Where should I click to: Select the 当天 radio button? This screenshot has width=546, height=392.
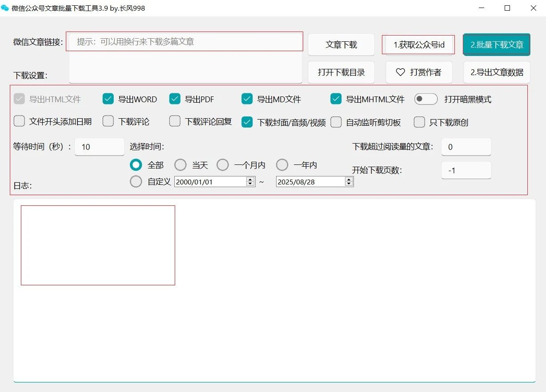coord(180,165)
